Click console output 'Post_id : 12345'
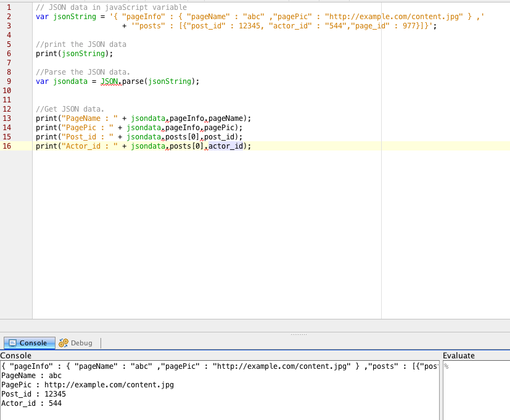 point(33,394)
